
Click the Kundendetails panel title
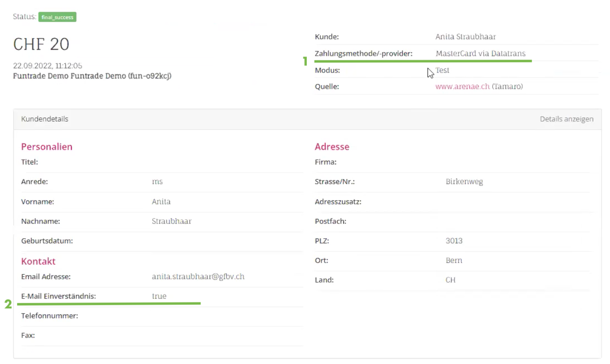point(45,119)
